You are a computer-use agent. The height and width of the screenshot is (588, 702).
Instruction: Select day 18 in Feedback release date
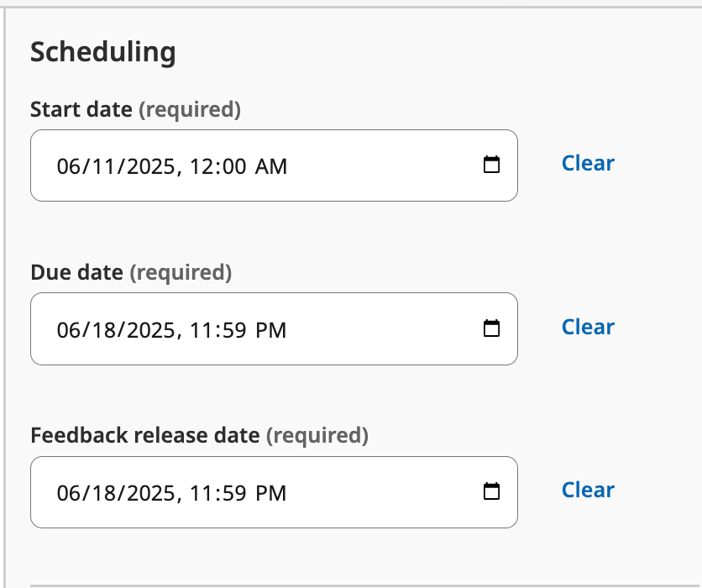pos(98,493)
